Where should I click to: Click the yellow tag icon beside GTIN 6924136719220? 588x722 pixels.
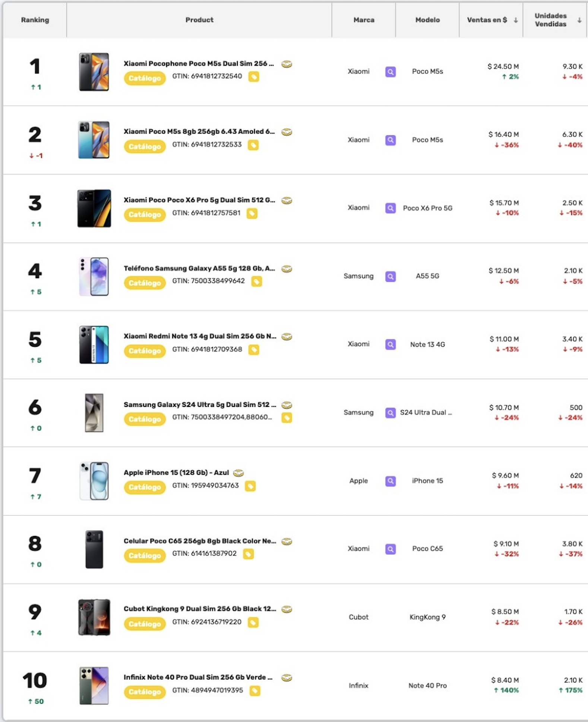pyautogui.click(x=253, y=622)
